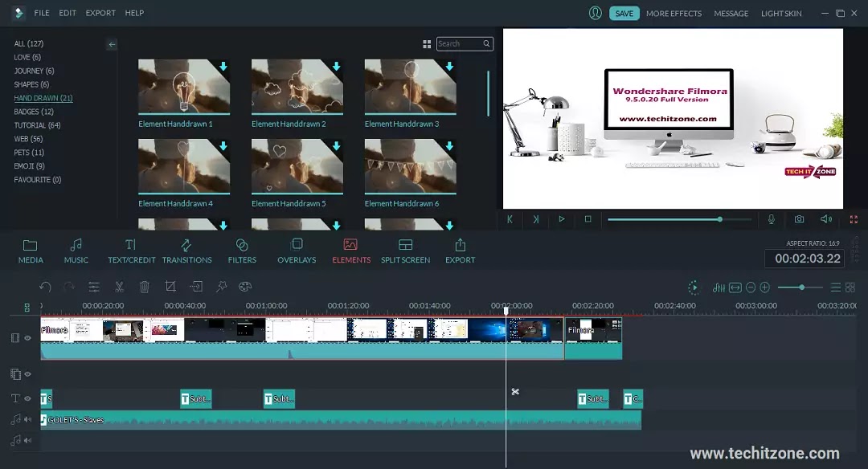Image resolution: width=868 pixels, height=469 pixels.
Task: Switch to the MEDIA tab
Action: pyautogui.click(x=31, y=251)
